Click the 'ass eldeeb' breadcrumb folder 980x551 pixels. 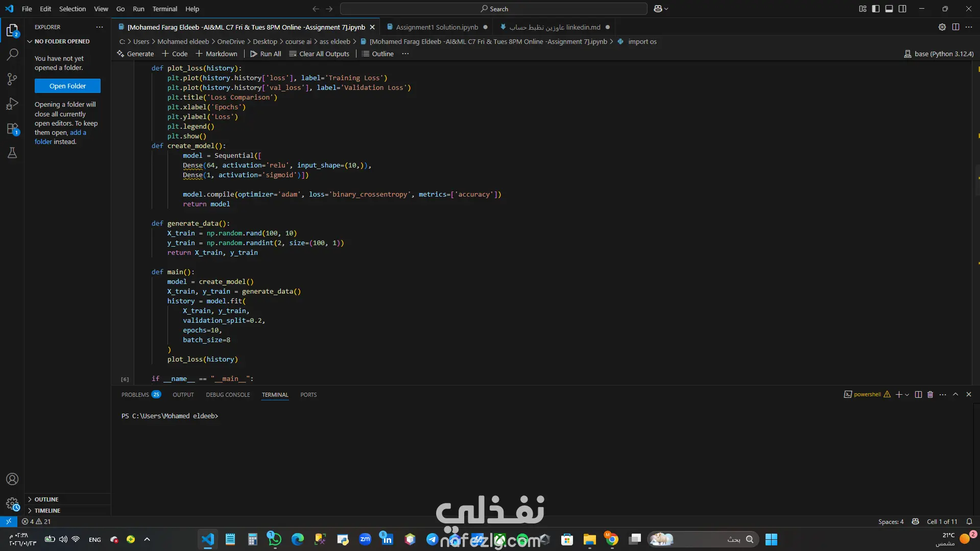[334, 41]
